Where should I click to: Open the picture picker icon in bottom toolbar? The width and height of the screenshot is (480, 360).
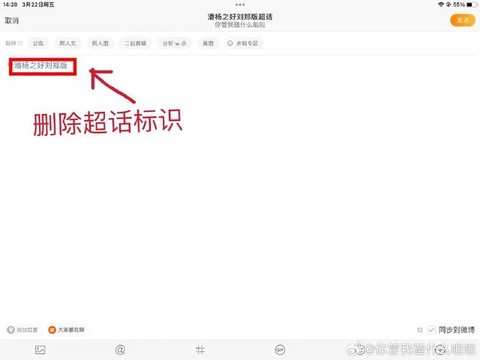tap(40, 350)
